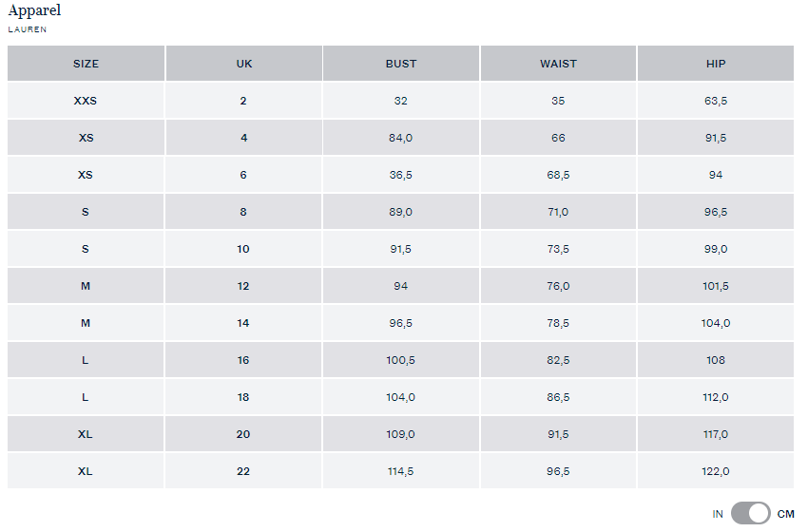Select the UK column header

243,64
